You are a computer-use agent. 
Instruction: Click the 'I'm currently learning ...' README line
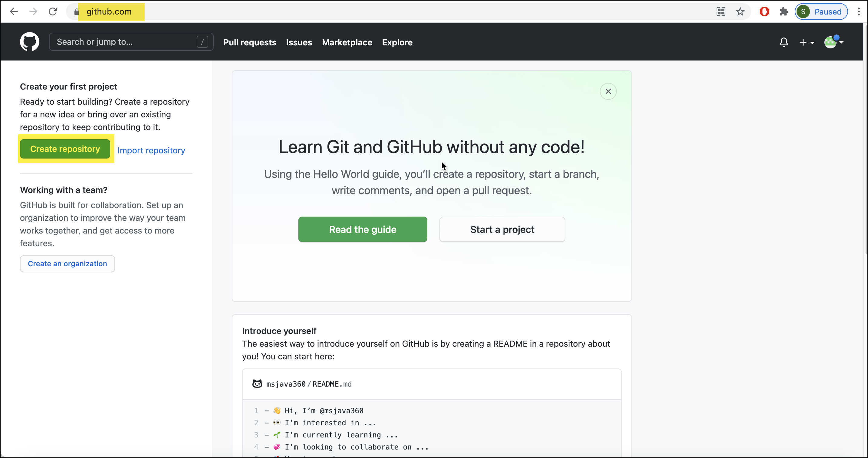(x=341, y=435)
